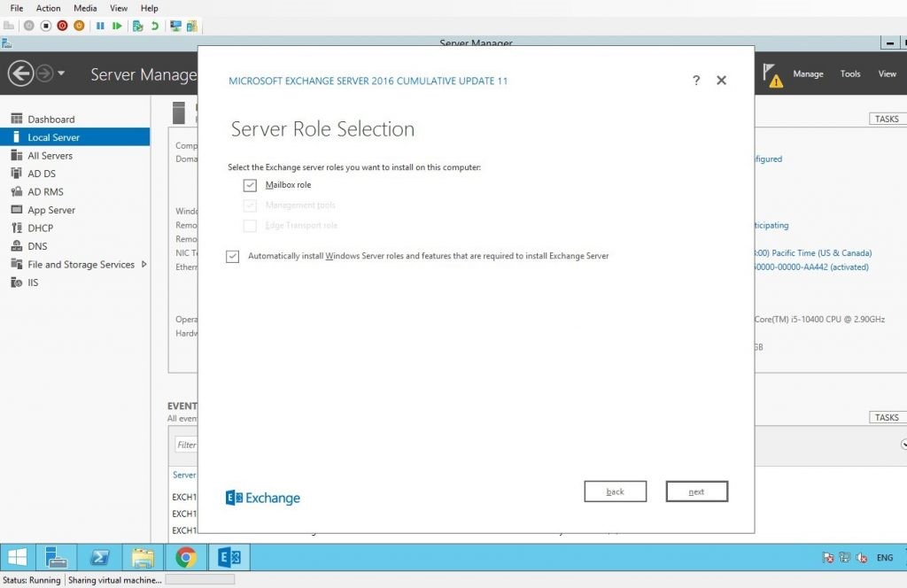Open File Explorer from the taskbar
The image size is (907, 588).
(x=143, y=557)
